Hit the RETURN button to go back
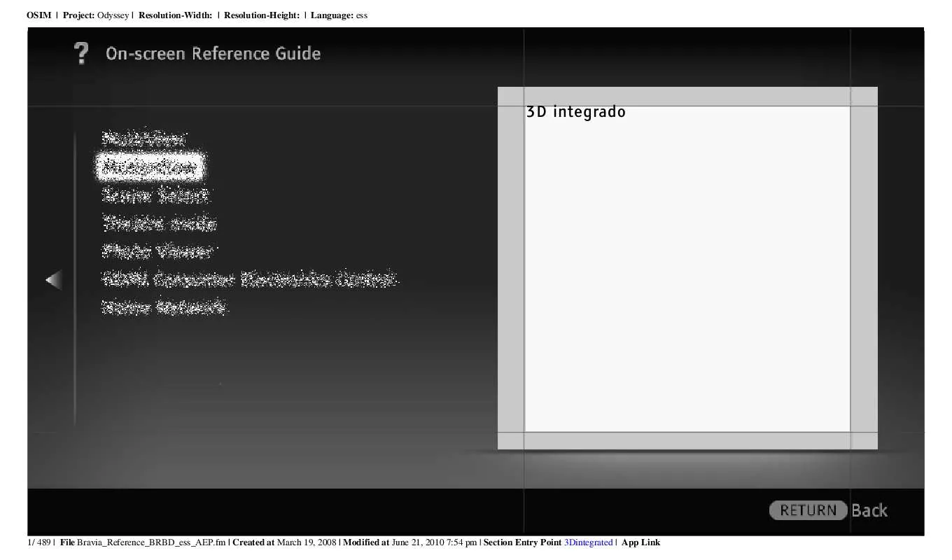 tap(808, 510)
